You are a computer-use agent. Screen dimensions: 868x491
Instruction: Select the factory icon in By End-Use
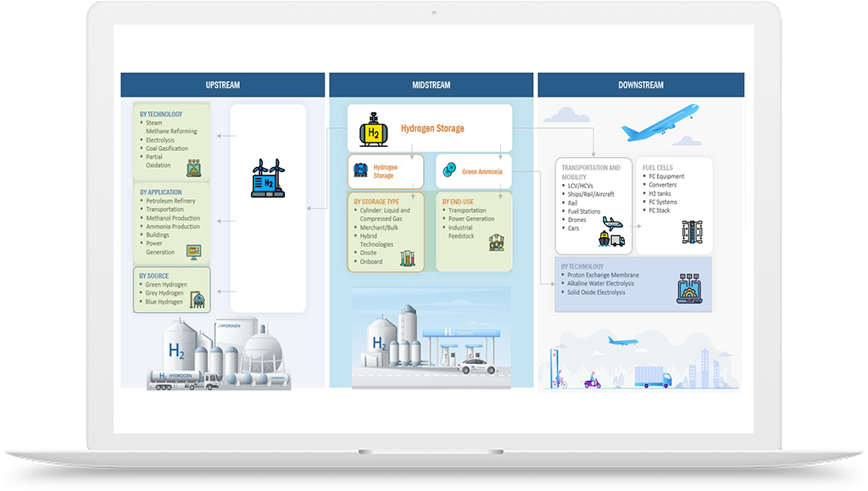point(497,243)
